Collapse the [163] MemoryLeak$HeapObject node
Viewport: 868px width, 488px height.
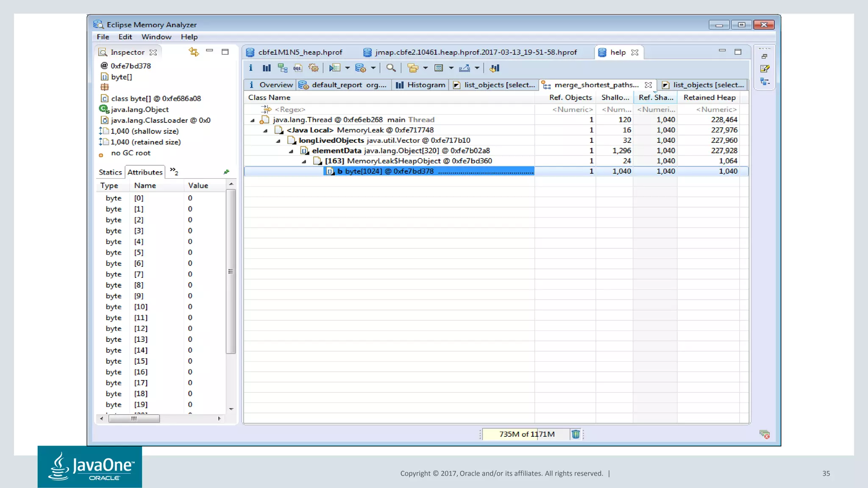pyautogui.click(x=304, y=161)
